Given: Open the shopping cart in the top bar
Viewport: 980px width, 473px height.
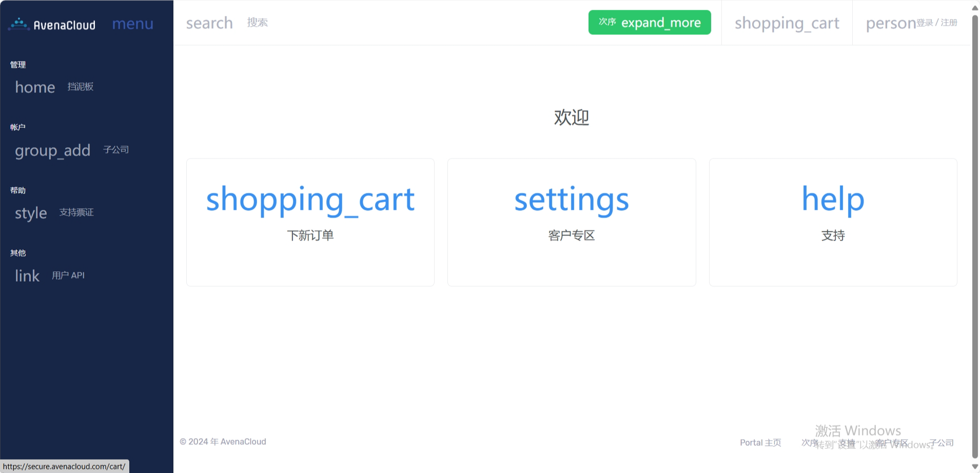Looking at the screenshot, I should pyautogui.click(x=787, y=23).
